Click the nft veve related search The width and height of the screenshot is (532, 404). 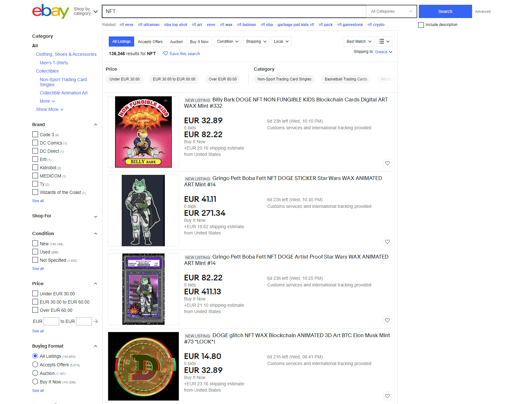127,25
